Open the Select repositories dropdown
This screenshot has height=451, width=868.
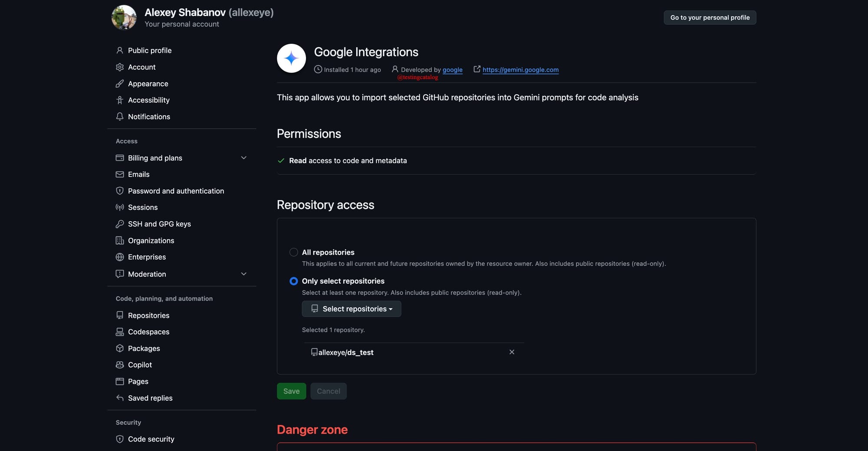click(x=352, y=309)
